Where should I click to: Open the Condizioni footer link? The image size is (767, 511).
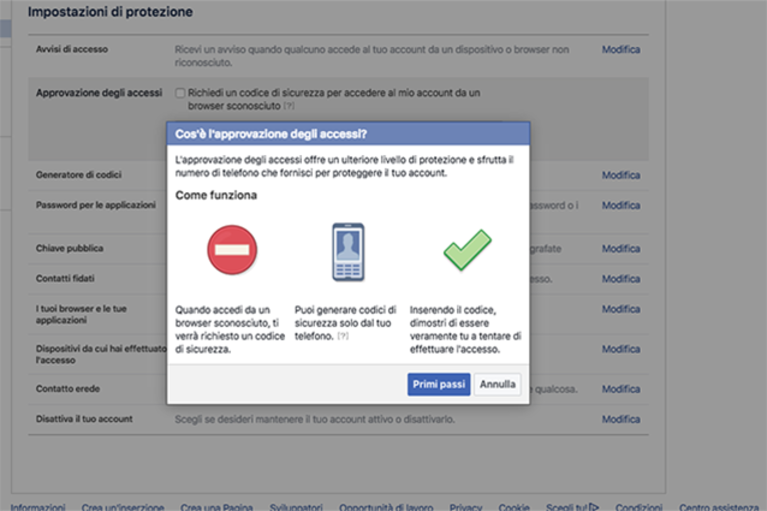[x=639, y=507]
